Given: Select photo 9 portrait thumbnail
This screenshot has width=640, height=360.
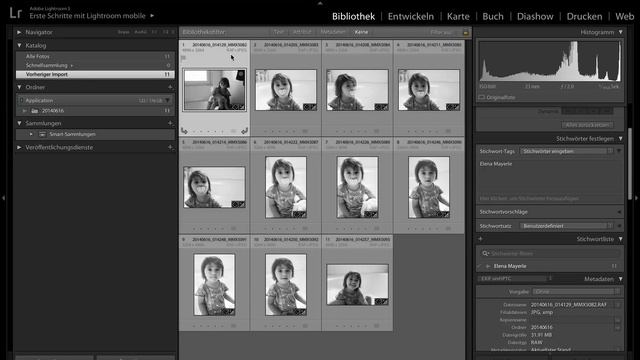Looking at the screenshot, I should [x=214, y=285].
